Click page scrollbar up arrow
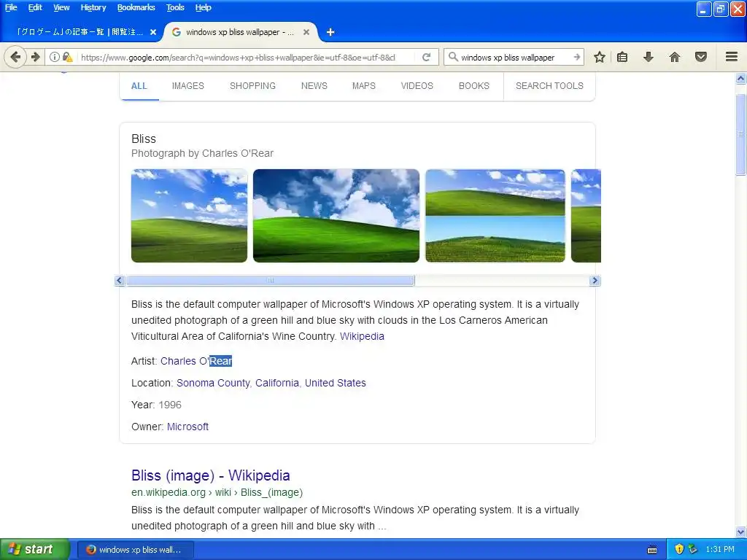747x560 pixels. point(740,78)
